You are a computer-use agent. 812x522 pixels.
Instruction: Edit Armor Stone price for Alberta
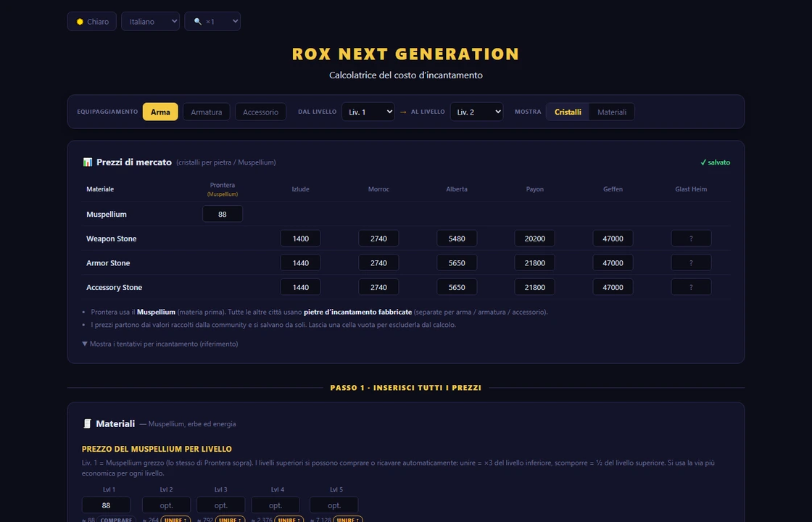pos(457,263)
